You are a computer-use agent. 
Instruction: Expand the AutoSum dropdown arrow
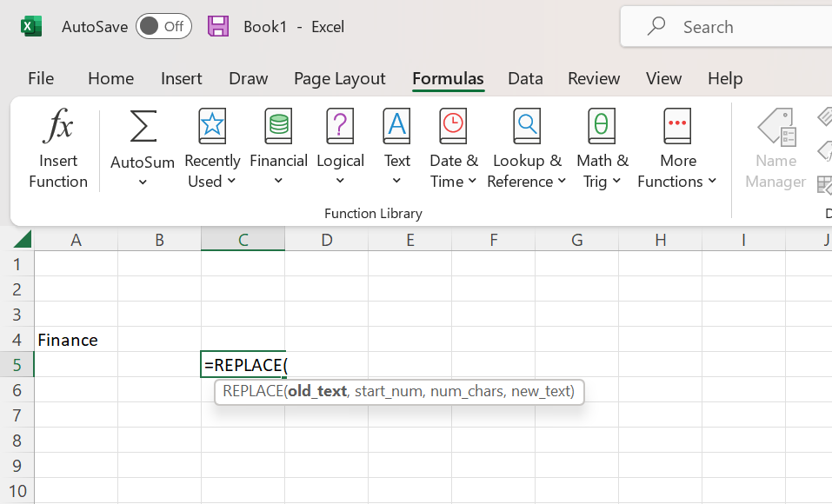point(143,182)
